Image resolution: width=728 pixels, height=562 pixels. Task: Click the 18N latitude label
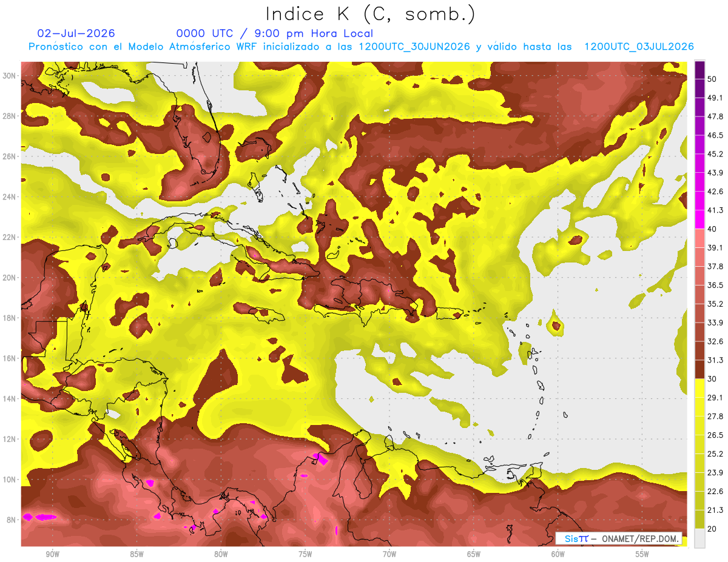click(x=9, y=318)
